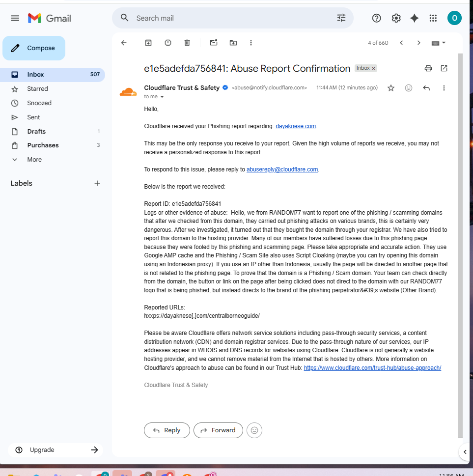Click the 11:44 AM timestamp
Viewport: 473px width, 476px height.
(x=347, y=88)
